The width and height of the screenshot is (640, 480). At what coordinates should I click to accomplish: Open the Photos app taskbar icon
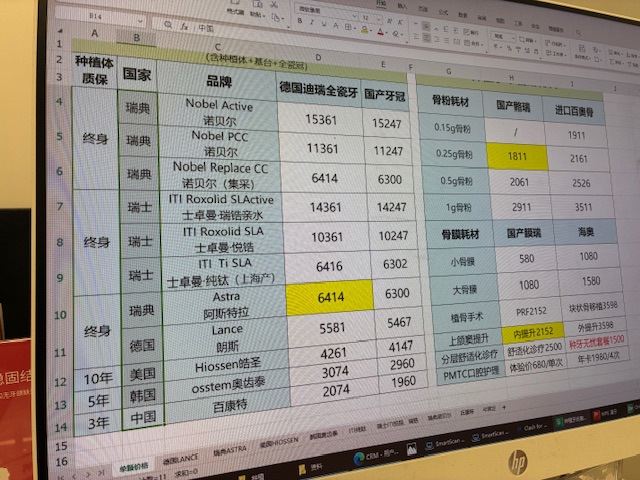(411, 449)
